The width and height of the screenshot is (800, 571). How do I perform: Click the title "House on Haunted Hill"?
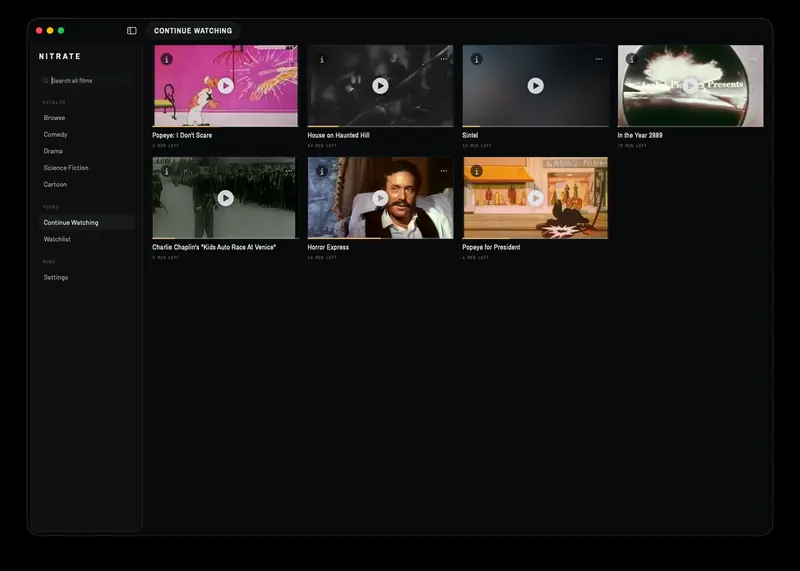pos(338,135)
